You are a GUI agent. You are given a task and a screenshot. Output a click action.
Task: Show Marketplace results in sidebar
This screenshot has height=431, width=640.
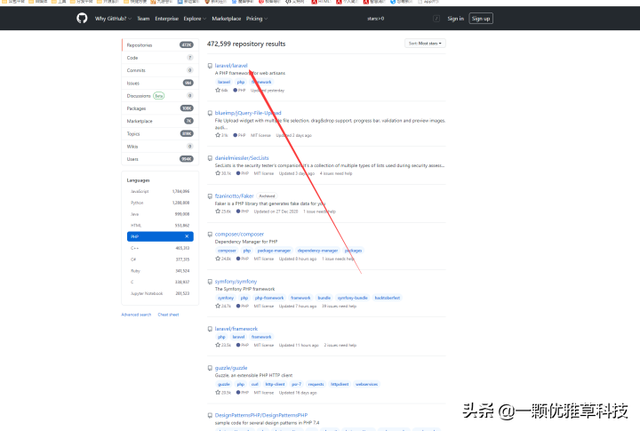click(x=160, y=121)
